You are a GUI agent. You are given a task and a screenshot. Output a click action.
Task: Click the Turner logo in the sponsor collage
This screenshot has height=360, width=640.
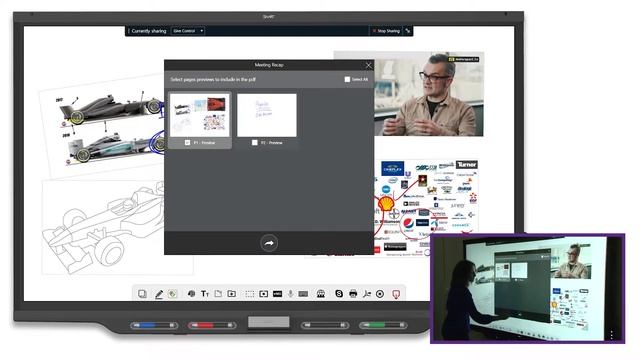[467, 164]
